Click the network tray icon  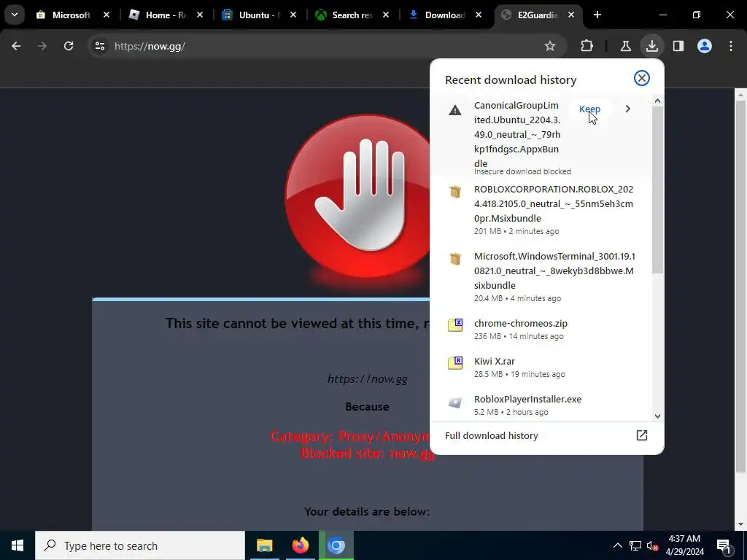click(x=635, y=545)
